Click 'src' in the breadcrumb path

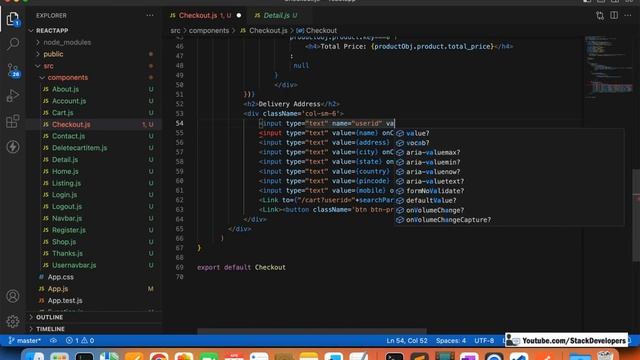(175, 31)
